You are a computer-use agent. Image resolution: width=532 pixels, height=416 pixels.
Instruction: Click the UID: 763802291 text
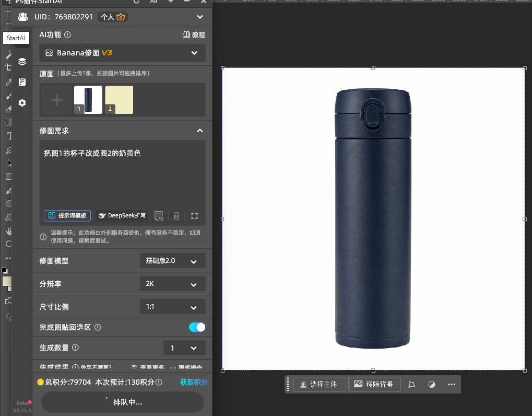(x=64, y=17)
